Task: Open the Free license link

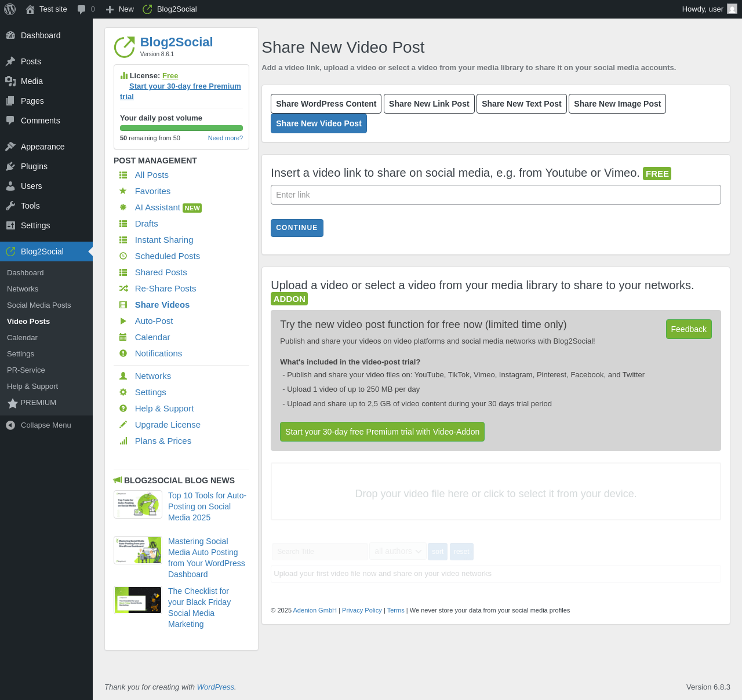Action: point(170,76)
